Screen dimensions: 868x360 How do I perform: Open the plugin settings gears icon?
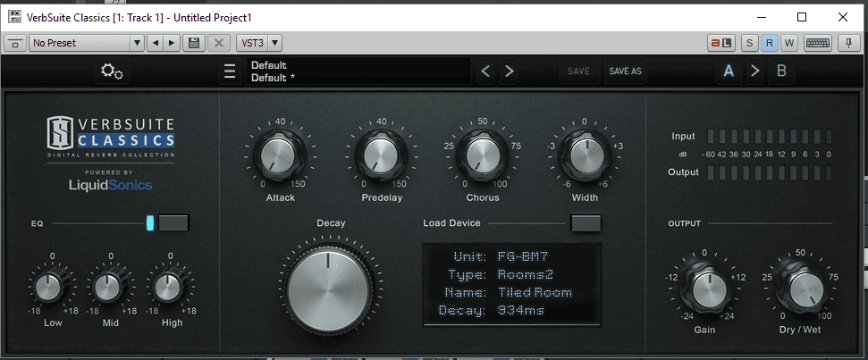112,71
